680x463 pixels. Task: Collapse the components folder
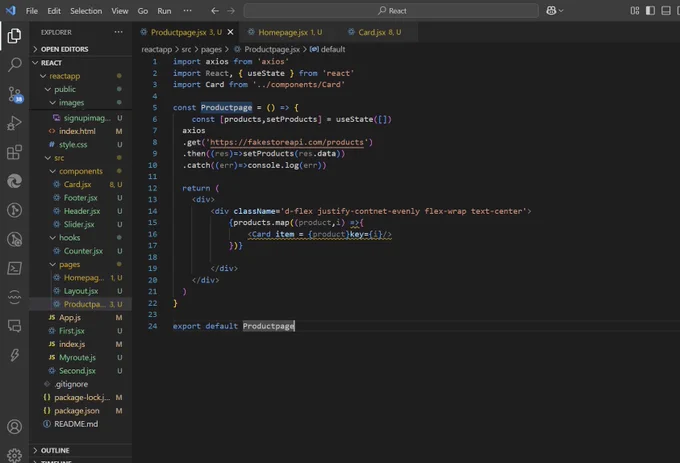[80, 171]
